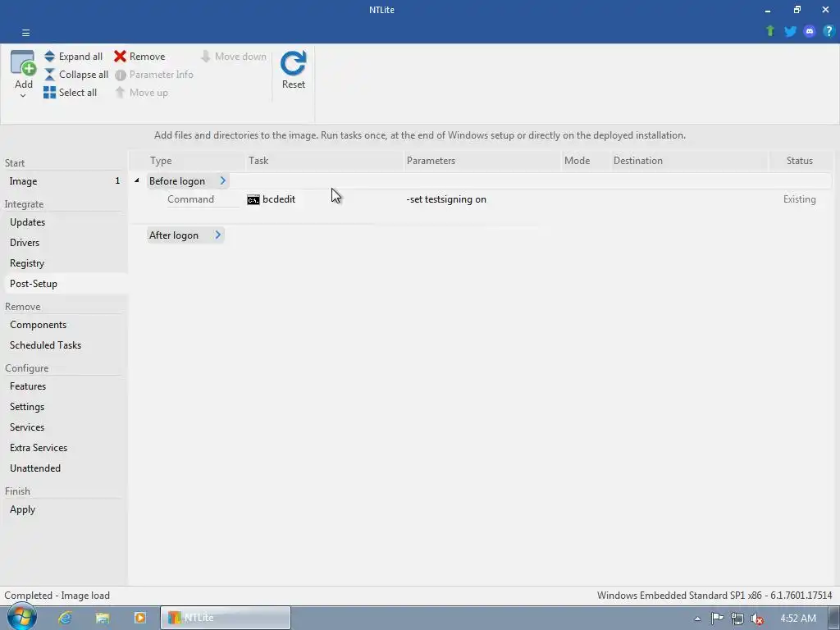This screenshot has height=630, width=840.
Task: Click the bcdedit console icon
Action: (x=253, y=200)
